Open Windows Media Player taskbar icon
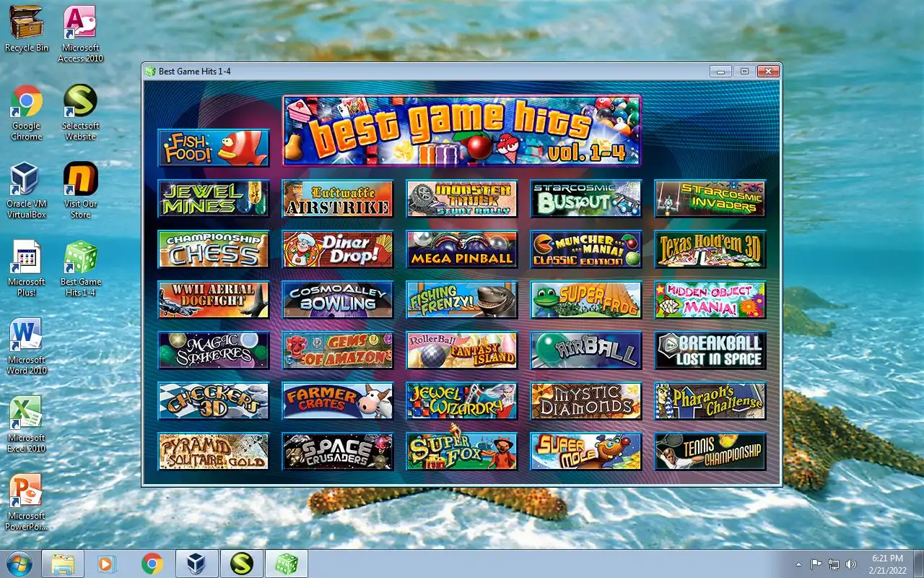 click(x=107, y=564)
